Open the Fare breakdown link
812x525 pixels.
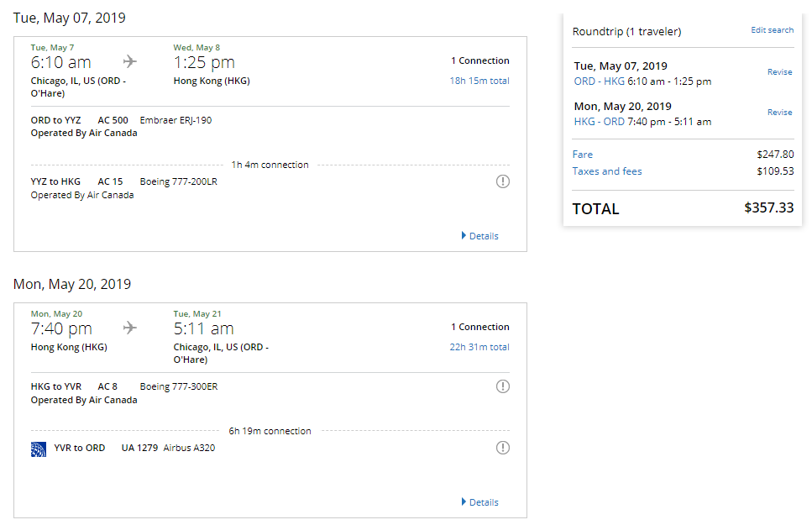[583, 155]
